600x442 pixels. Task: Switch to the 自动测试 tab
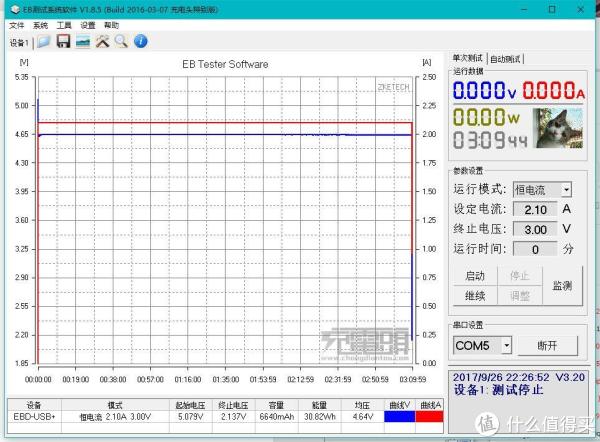pos(505,59)
